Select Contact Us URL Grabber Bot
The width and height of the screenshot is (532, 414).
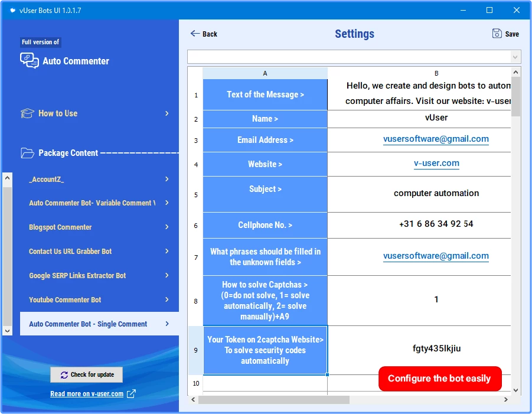[x=99, y=251]
